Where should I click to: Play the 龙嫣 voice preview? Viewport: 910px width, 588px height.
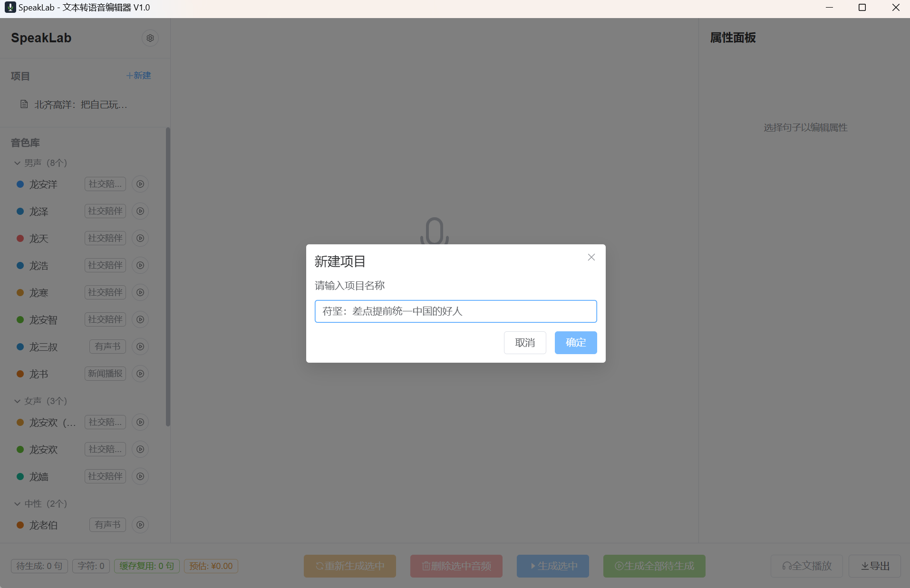point(140,476)
